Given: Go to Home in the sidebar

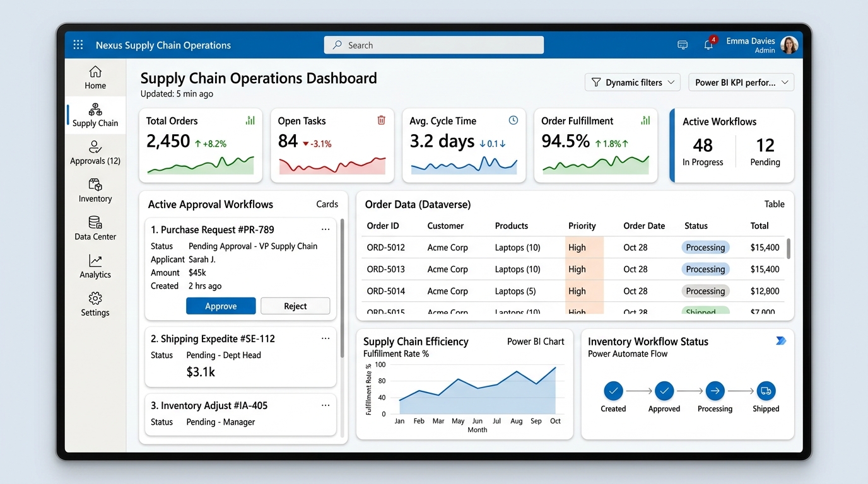Looking at the screenshot, I should click(x=95, y=78).
